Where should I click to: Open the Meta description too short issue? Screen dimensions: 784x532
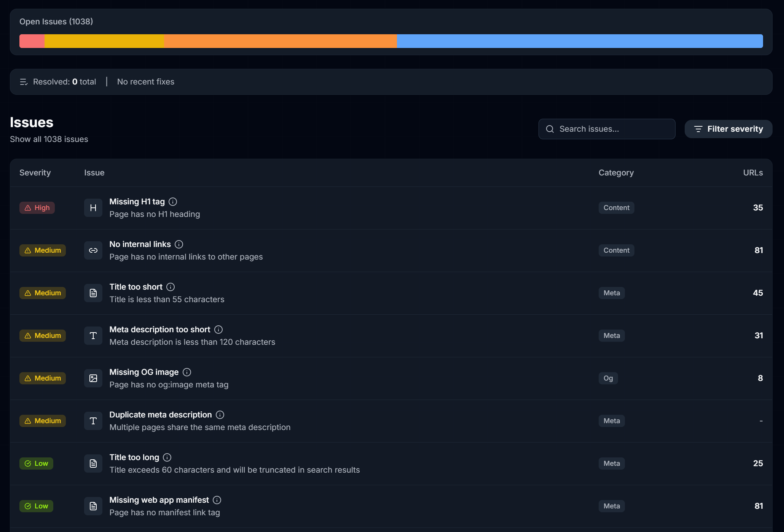coord(160,330)
